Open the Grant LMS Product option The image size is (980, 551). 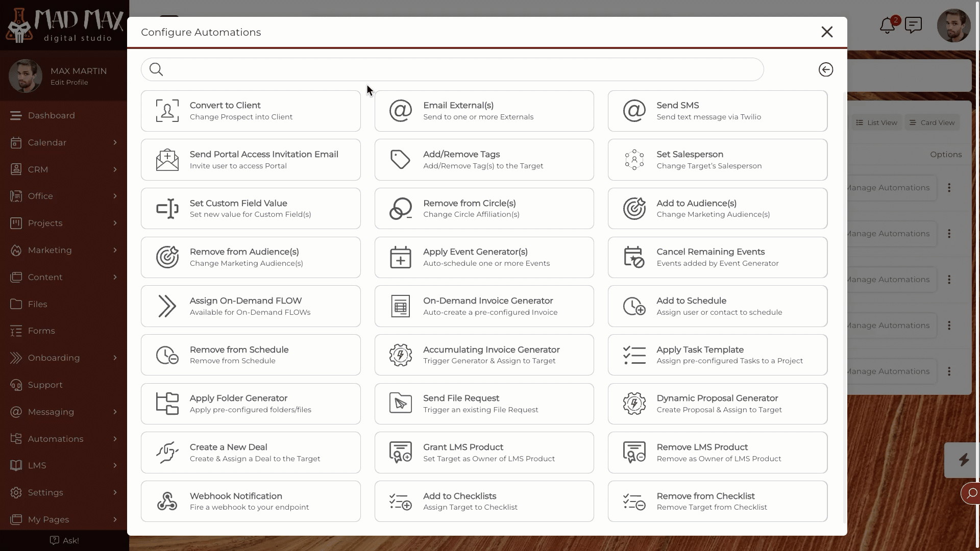(x=484, y=452)
